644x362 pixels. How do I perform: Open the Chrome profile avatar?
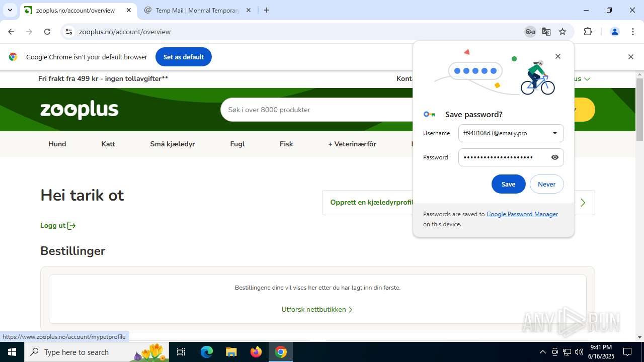click(x=614, y=32)
